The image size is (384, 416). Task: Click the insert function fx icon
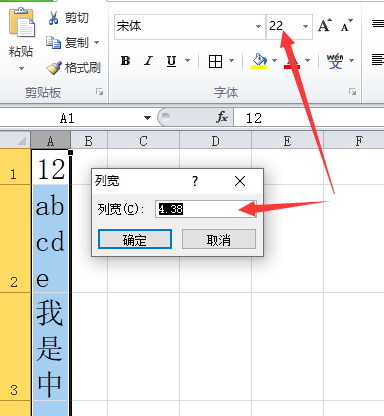click(222, 117)
